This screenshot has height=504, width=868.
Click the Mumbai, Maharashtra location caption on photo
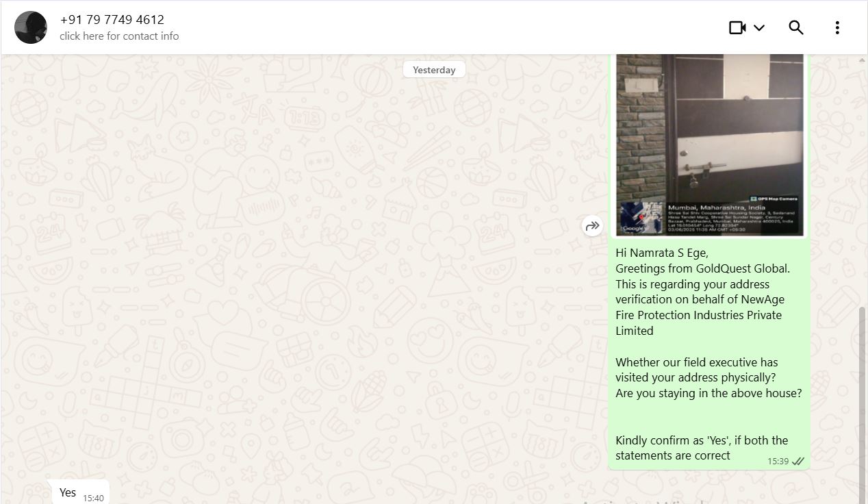pos(716,207)
